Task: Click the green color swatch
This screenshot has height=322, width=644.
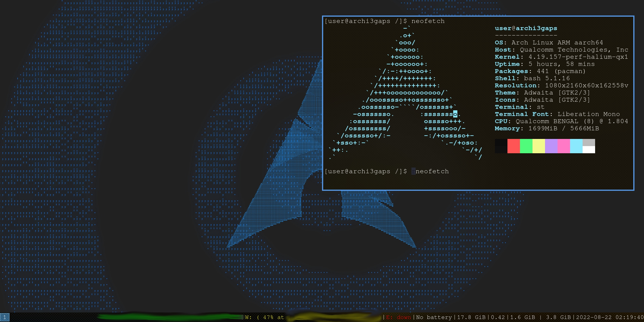Action: coord(526,146)
